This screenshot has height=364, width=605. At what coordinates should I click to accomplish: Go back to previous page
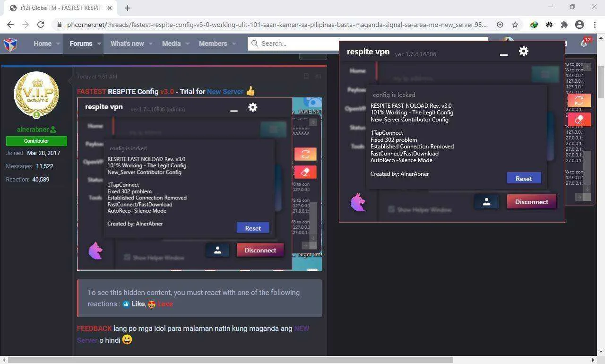click(10, 25)
